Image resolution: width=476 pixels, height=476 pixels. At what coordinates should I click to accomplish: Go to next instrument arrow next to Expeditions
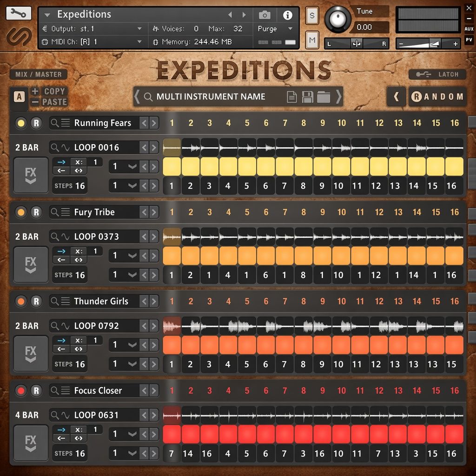[x=244, y=14]
